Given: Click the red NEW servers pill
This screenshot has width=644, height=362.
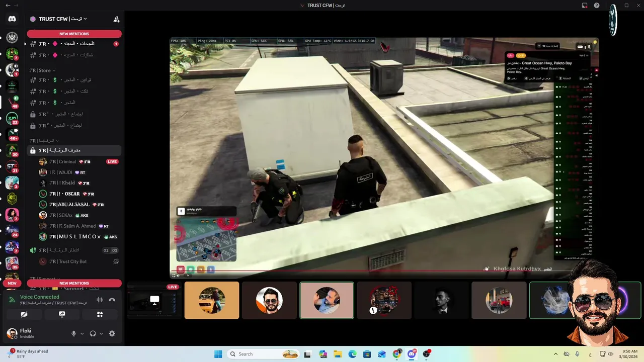Looking at the screenshot, I should [x=12, y=283].
